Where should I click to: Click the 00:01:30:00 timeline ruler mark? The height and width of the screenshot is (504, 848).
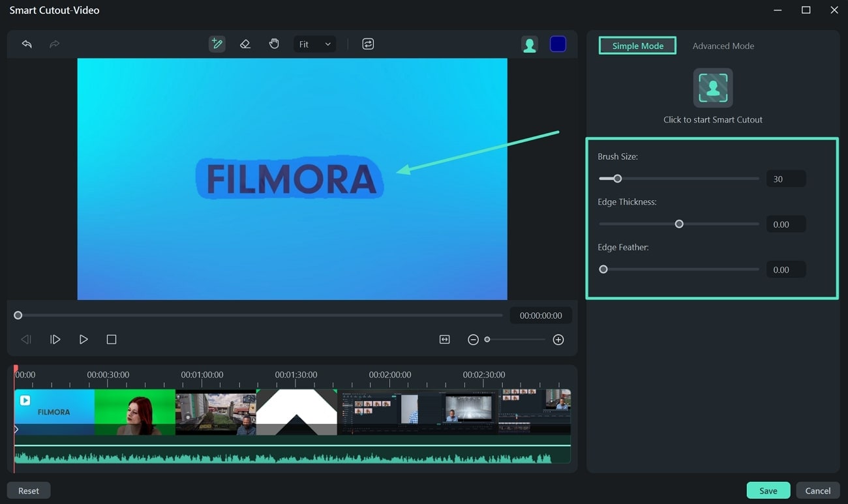(296, 375)
